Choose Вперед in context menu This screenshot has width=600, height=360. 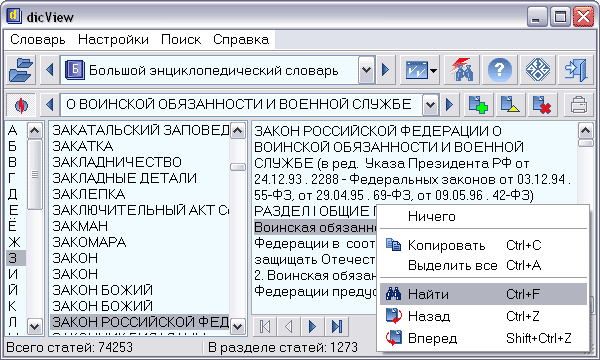click(483, 338)
